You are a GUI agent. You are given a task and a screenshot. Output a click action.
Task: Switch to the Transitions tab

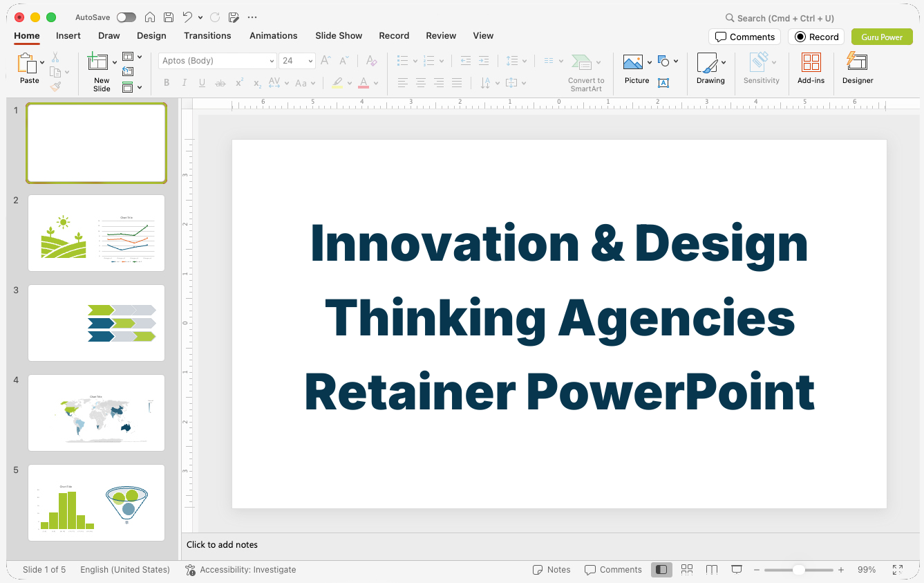point(207,36)
